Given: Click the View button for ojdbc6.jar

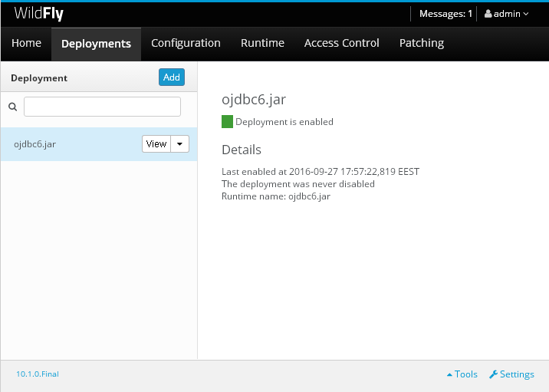Looking at the screenshot, I should [156, 144].
